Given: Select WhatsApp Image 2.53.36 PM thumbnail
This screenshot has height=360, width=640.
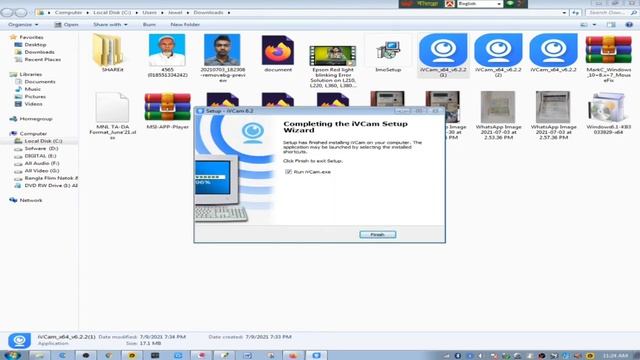Looking at the screenshot, I should (498, 107).
